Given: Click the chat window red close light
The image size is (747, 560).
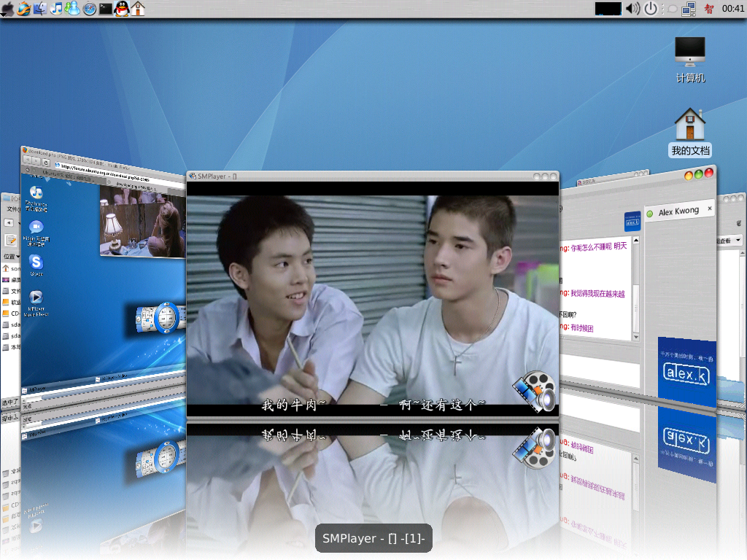Looking at the screenshot, I should [x=709, y=172].
